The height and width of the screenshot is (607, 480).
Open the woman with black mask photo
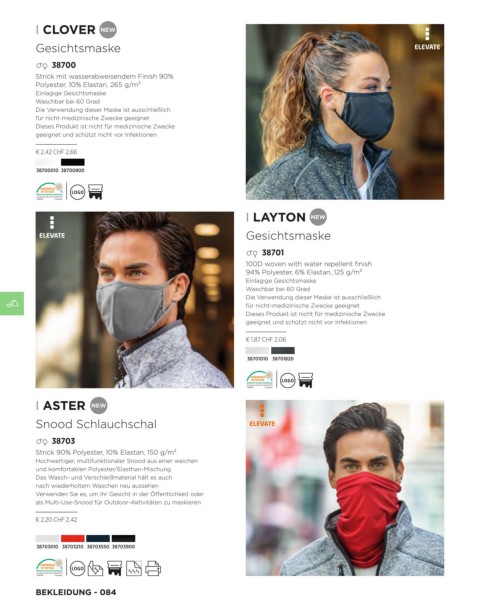pos(345,112)
